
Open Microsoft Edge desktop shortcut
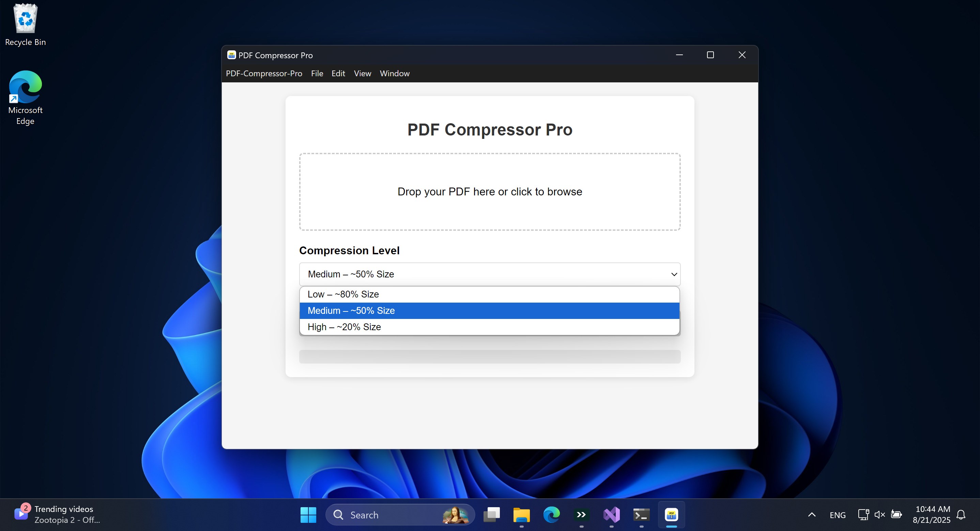(25, 97)
